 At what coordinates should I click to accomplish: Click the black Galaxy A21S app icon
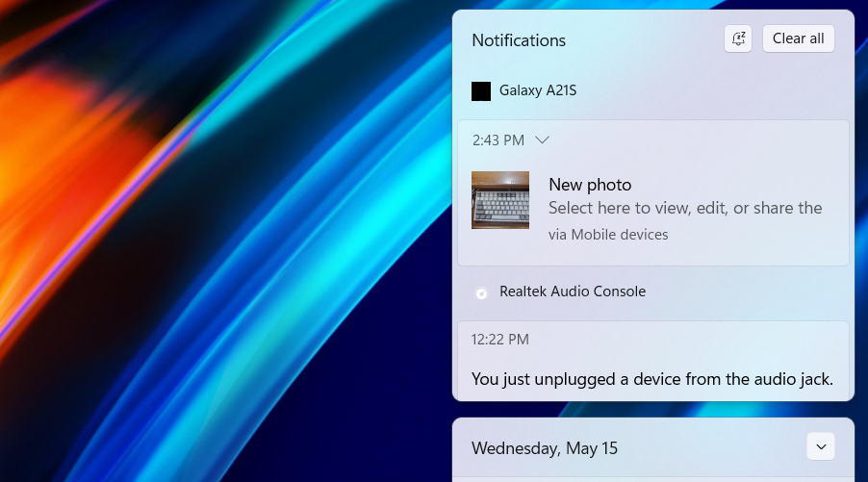click(x=481, y=91)
